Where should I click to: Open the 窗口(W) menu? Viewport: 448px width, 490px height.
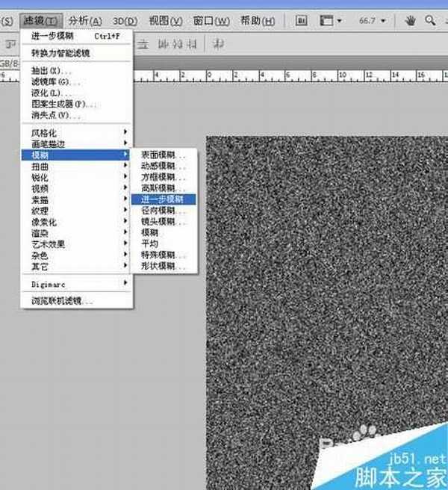pos(211,21)
